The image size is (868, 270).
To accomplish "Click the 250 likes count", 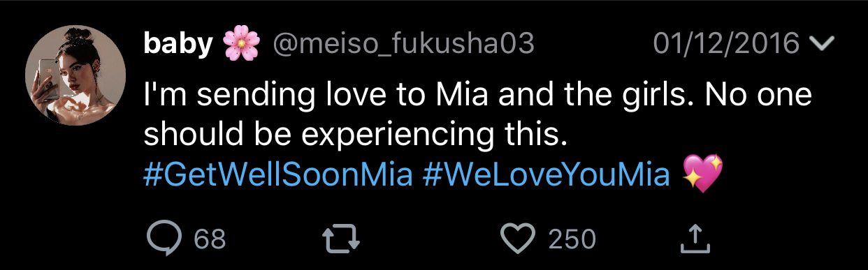I will coord(572,240).
